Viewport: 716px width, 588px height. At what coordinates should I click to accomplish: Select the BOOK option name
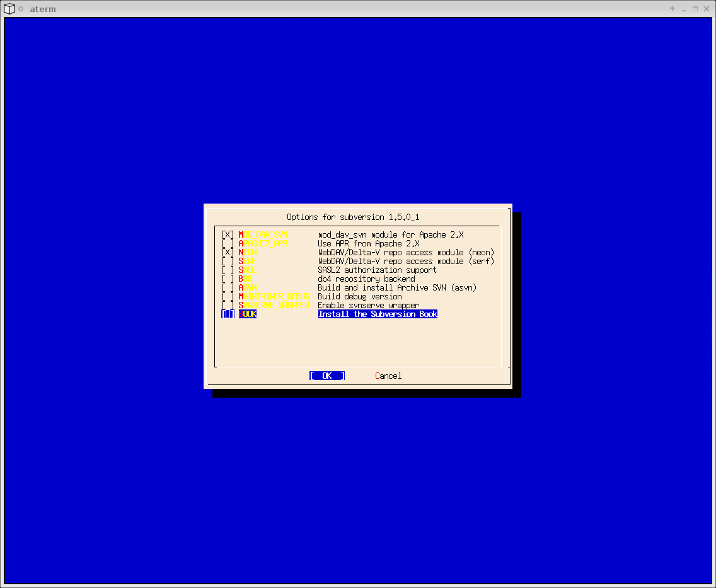click(248, 314)
